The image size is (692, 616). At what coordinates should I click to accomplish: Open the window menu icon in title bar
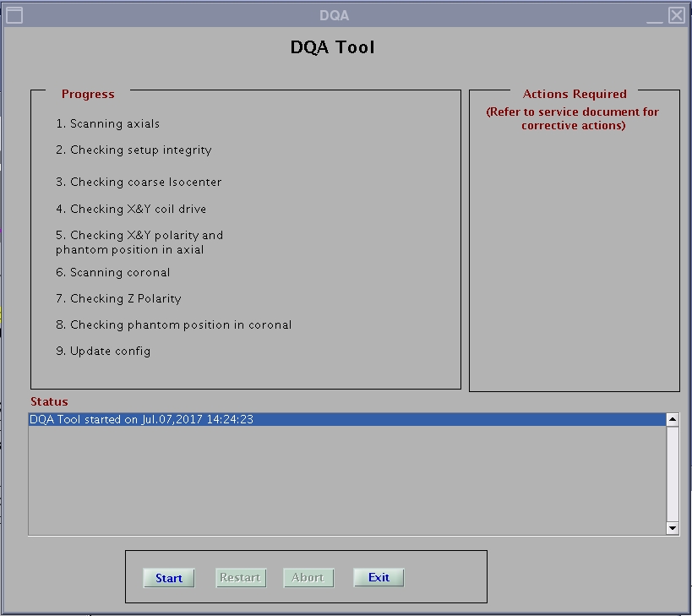tap(14, 15)
